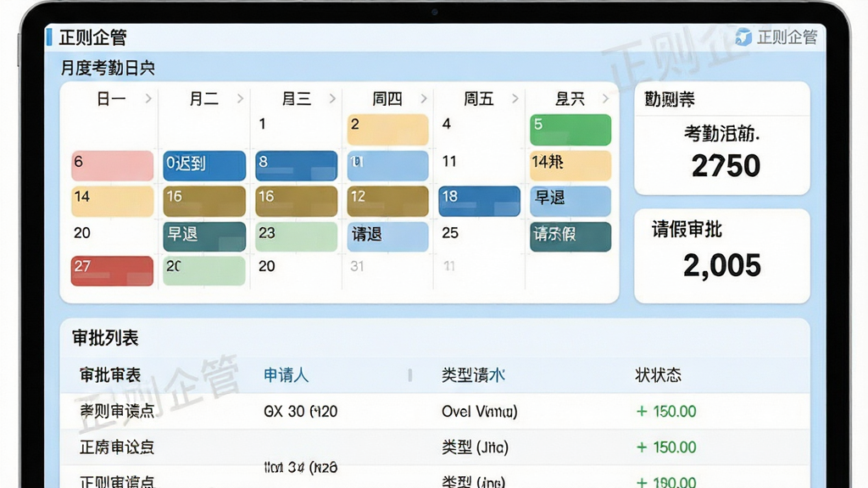Click the plain day 20 in the bottom row under 月三
Screen dimensions: 868x488
267,266
